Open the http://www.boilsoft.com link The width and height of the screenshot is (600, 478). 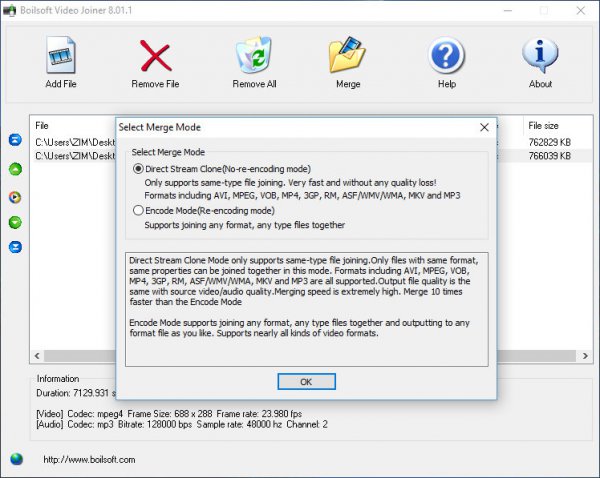coord(89,460)
